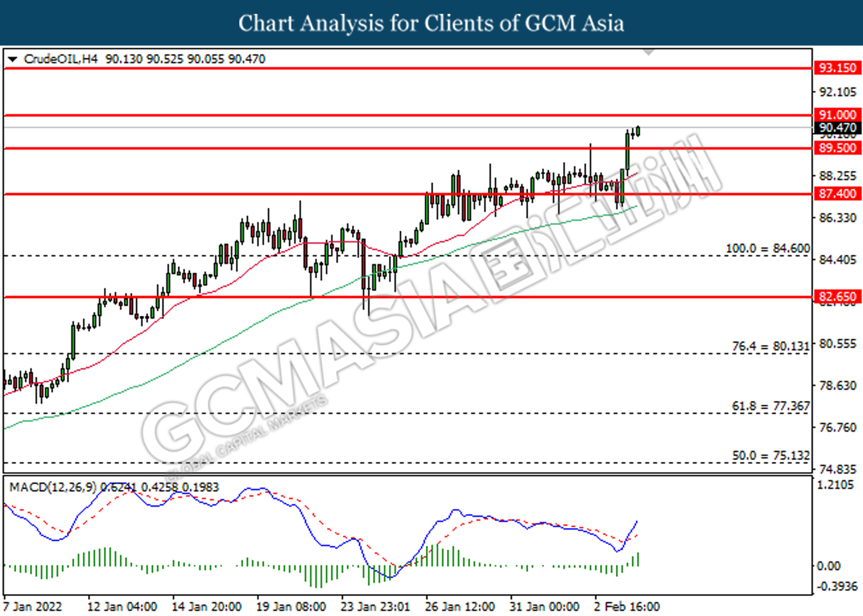Screen dimensions: 863x616
Task: Click the 2 Feb 16:00 time label
Action: coord(627,607)
